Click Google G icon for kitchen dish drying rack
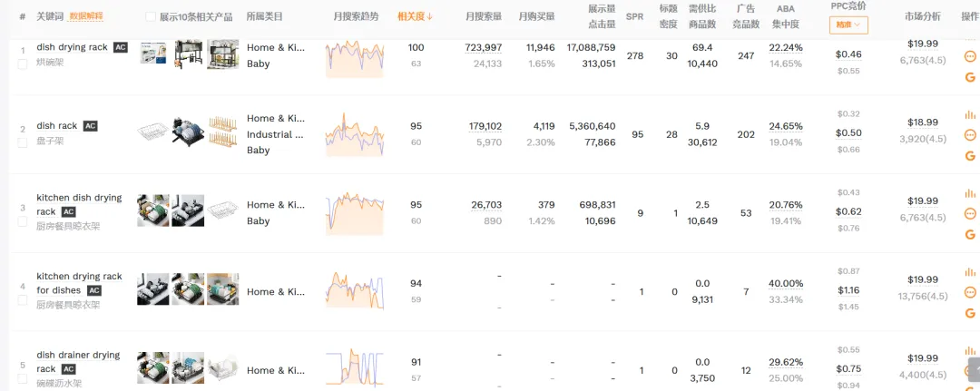Viewport: 980px width, 391px height. (970, 234)
